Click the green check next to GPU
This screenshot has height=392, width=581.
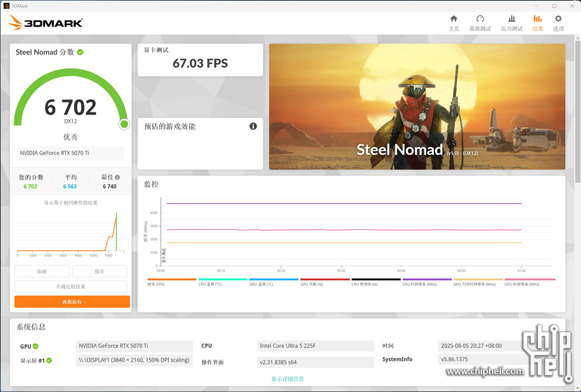[36, 346]
